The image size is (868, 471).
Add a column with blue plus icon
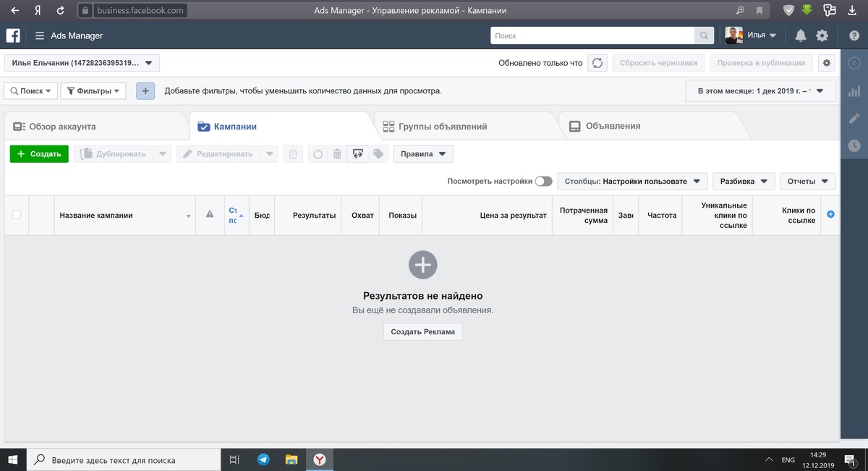point(830,214)
